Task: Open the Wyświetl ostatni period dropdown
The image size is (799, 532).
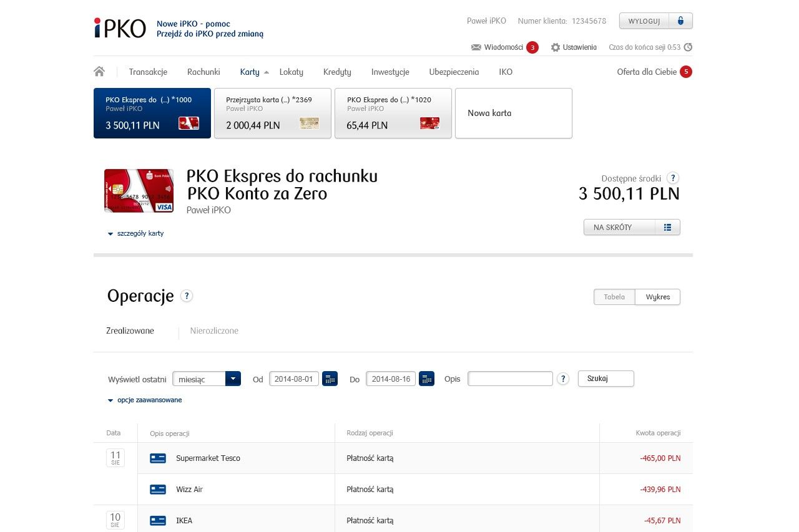Action: coord(207,379)
